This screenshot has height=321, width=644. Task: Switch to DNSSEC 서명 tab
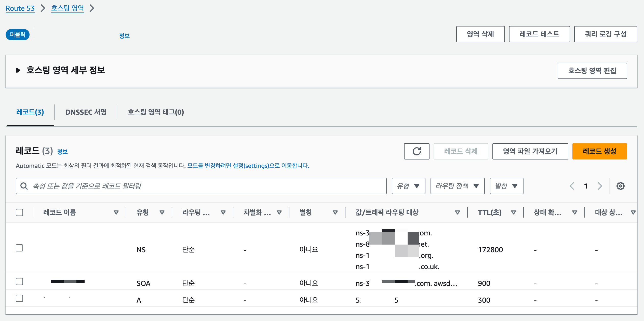pyautogui.click(x=86, y=112)
